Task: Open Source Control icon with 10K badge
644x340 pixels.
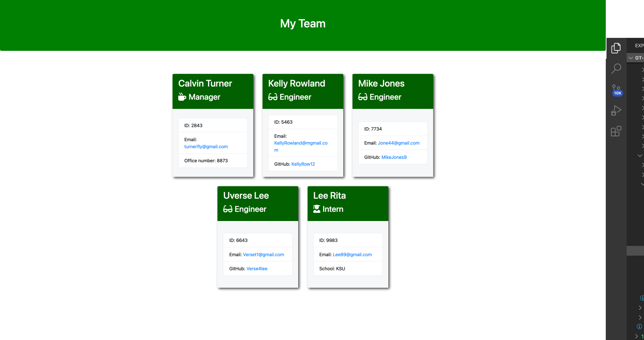Action: pos(617,90)
